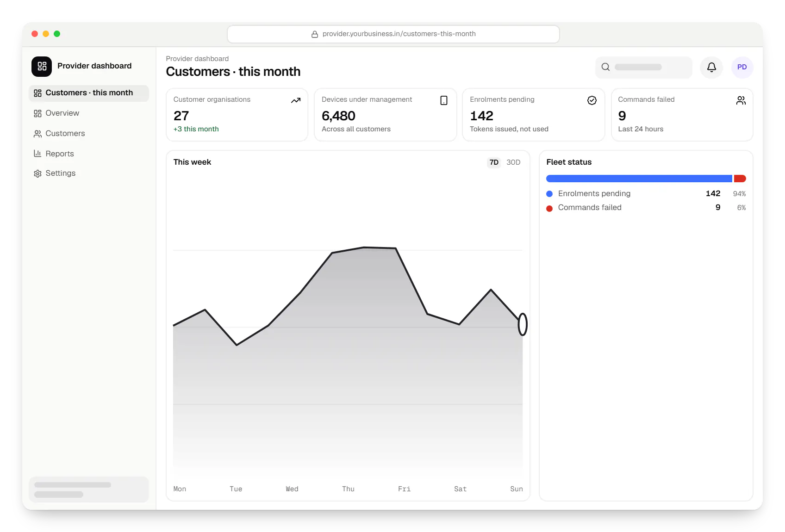Click the 94% value in Fleet status
The height and width of the screenshot is (532, 785).
click(739, 194)
